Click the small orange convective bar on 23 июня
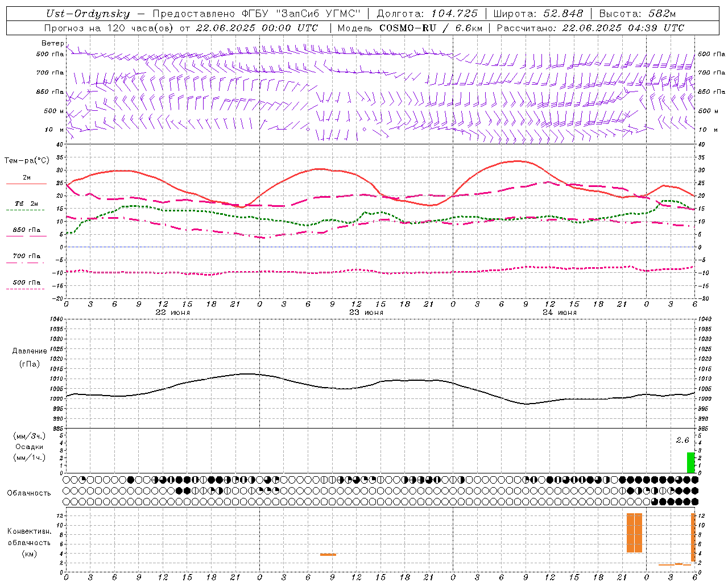 point(328,554)
